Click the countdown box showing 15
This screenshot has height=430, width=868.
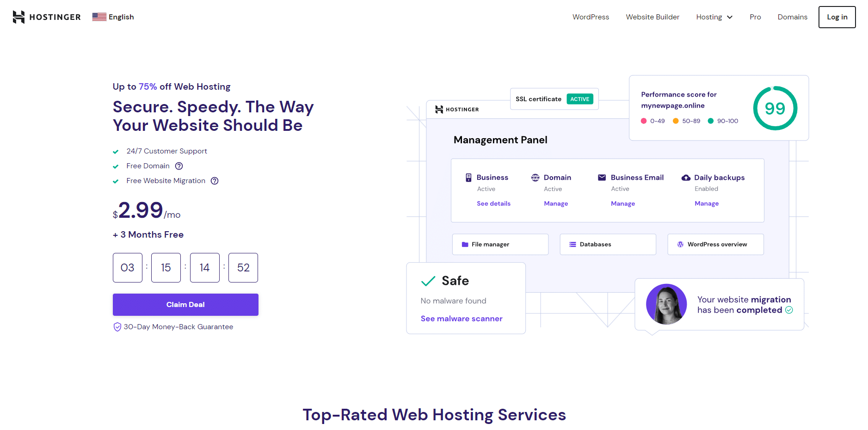pos(166,268)
